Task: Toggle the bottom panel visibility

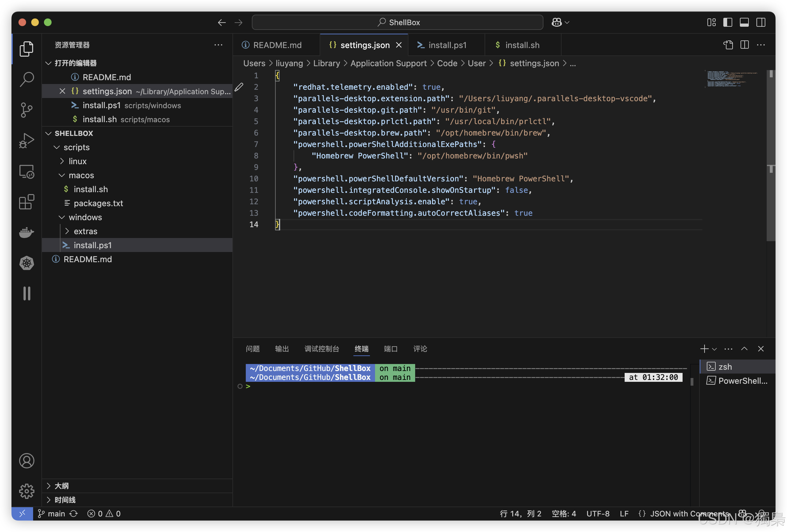Action: (x=744, y=22)
